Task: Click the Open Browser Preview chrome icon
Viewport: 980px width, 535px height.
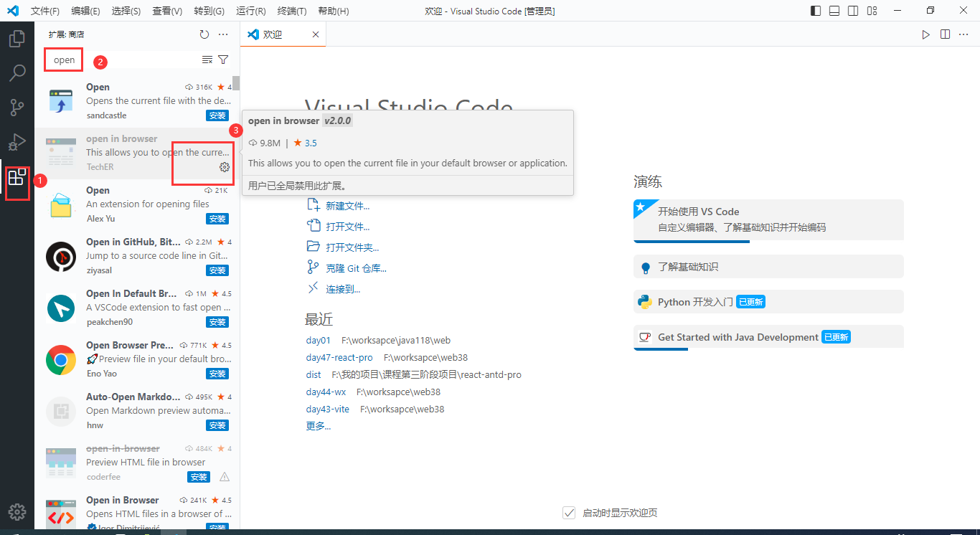Action: pyautogui.click(x=61, y=359)
